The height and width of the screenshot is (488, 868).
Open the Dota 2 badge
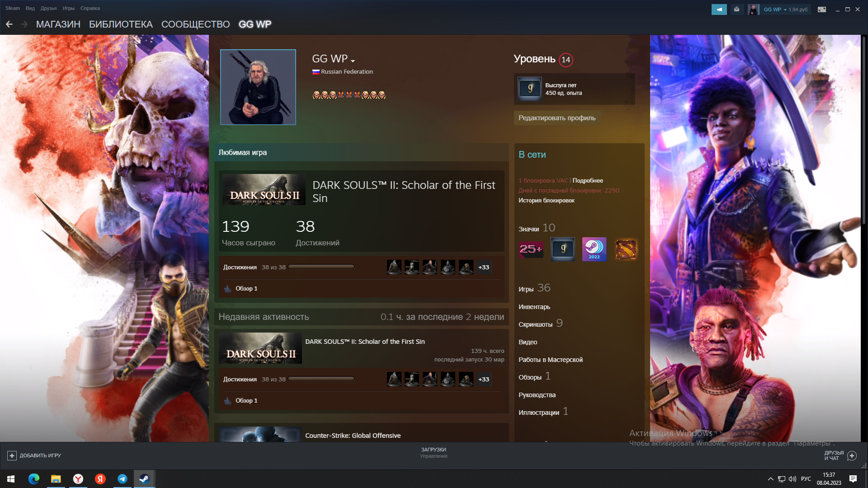(626, 249)
